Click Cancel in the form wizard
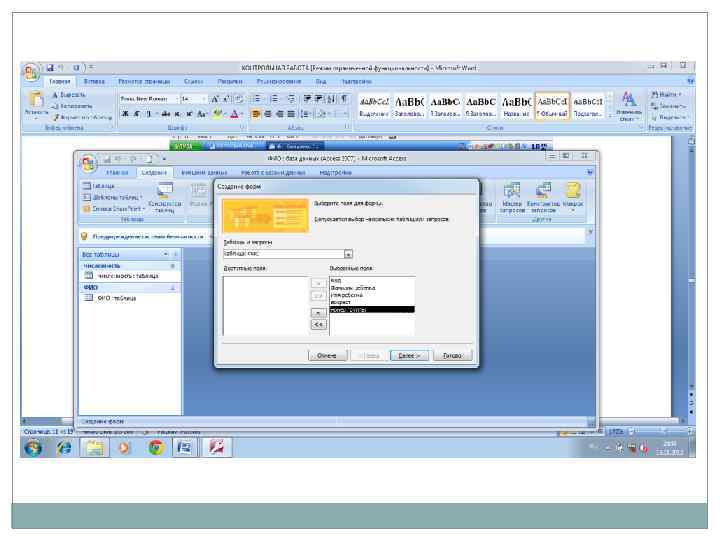This screenshot has height=540, width=720. click(x=327, y=355)
